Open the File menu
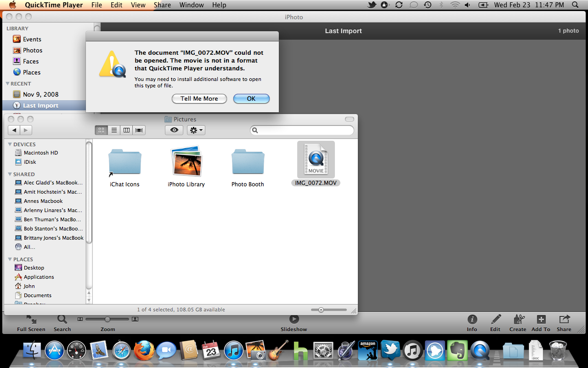Screen dimensions: 588x368 tap(96, 5)
